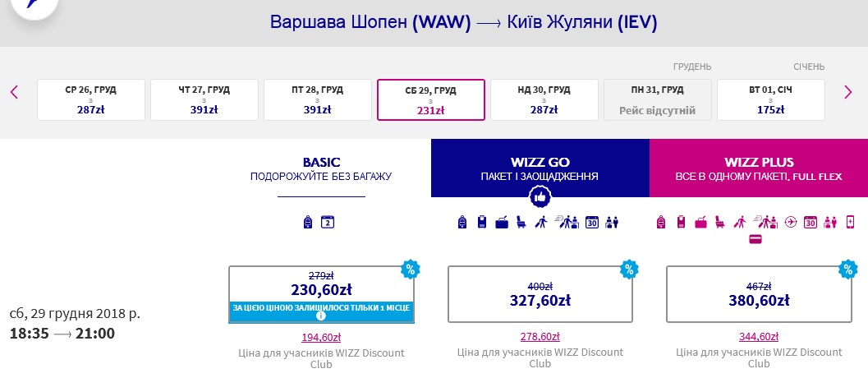
Task: Switch to the НД 30, ГРУД date
Action: pos(544,99)
